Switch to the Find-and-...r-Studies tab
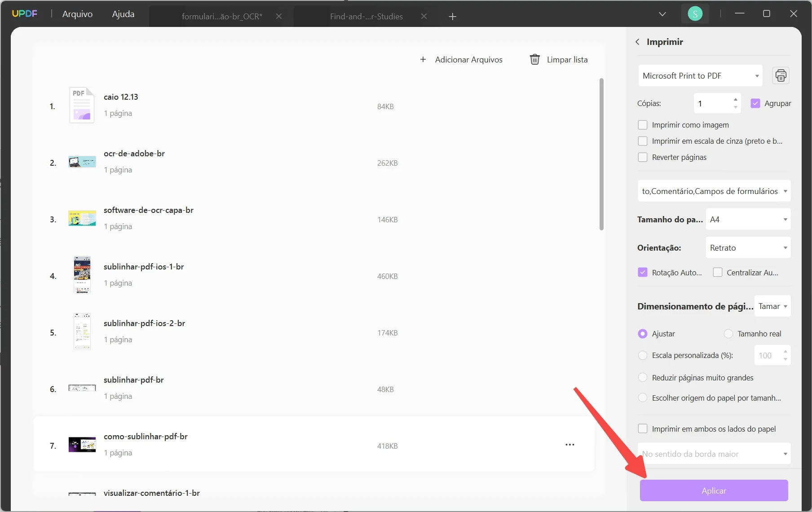Screen dimensions: 812x512 [x=366, y=16]
